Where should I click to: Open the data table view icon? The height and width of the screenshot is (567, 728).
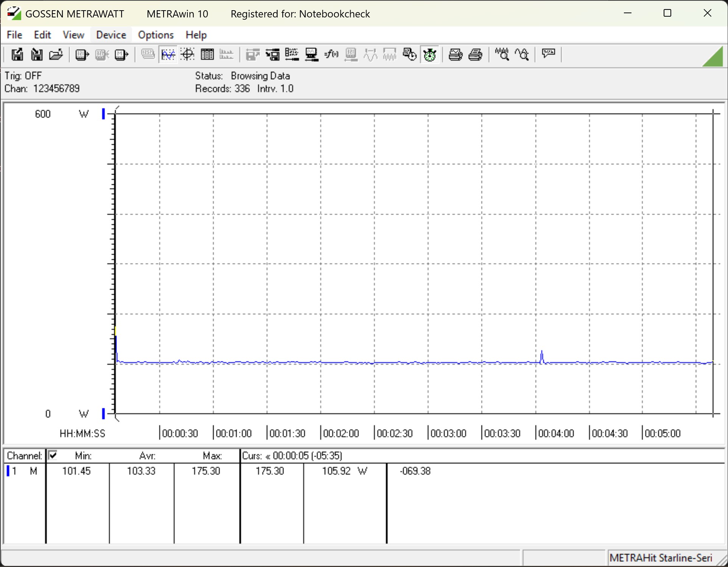tap(207, 55)
